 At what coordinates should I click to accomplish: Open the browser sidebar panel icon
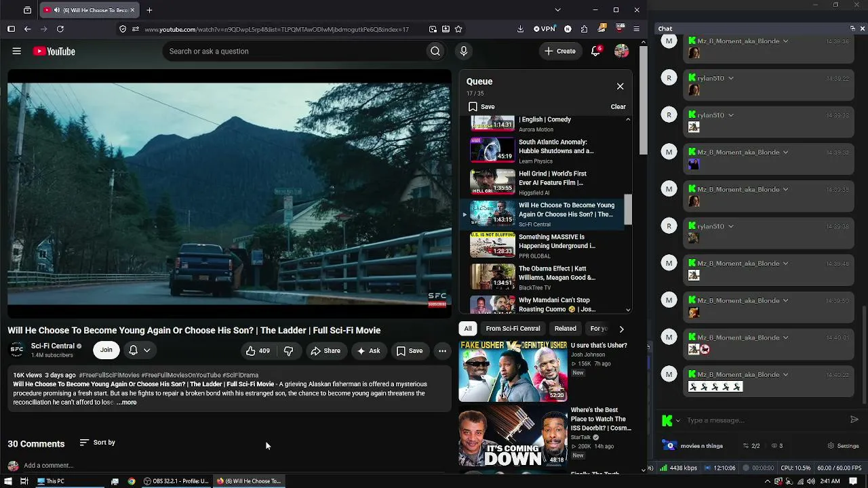[x=11, y=29]
